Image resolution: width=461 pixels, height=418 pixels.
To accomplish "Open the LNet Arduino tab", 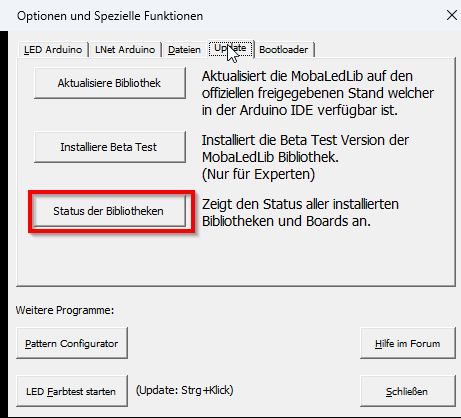I will [125, 50].
